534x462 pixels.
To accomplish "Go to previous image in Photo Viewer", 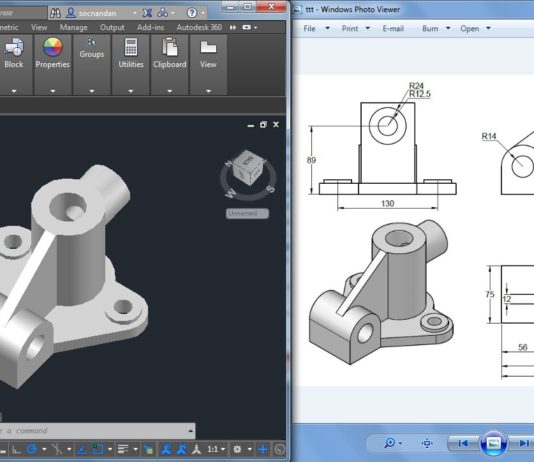I will click(x=463, y=443).
